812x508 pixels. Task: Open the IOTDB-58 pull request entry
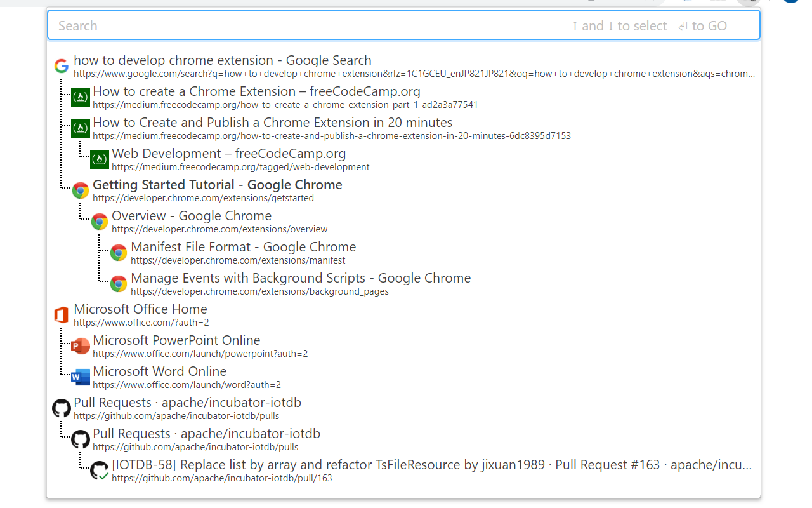pyautogui.click(x=317, y=464)
